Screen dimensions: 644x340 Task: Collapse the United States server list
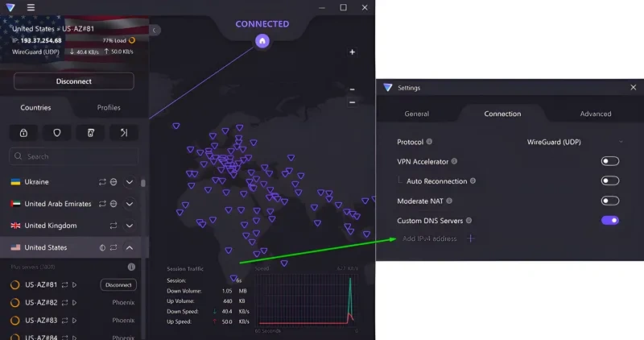pyautogui.click(x=130, y=247)
